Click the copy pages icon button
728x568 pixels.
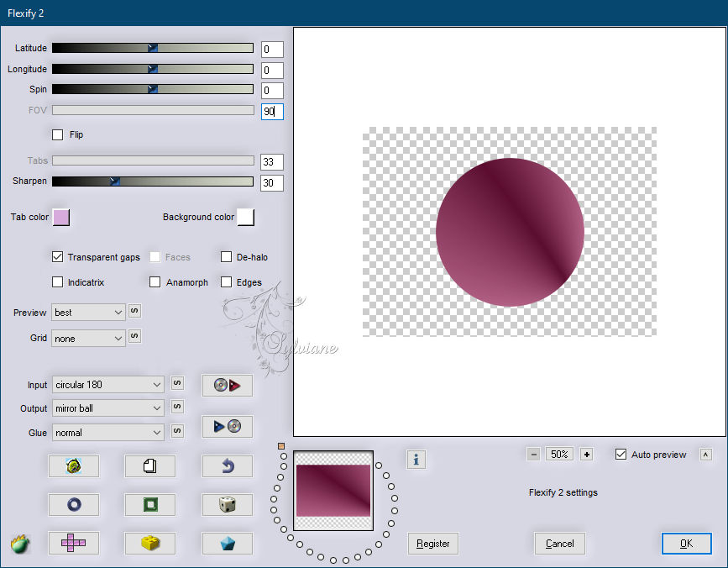150,465
